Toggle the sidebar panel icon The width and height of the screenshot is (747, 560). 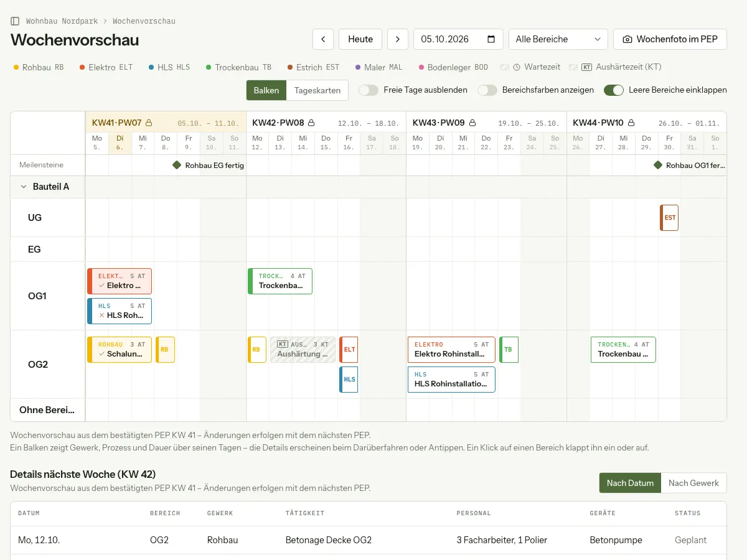pos(15,21)
